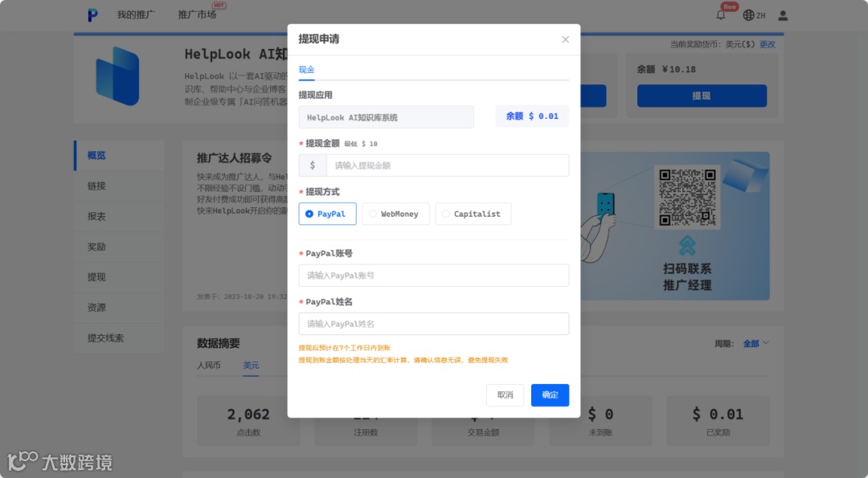Open the user avatar menu

click(x=783, y=14)
